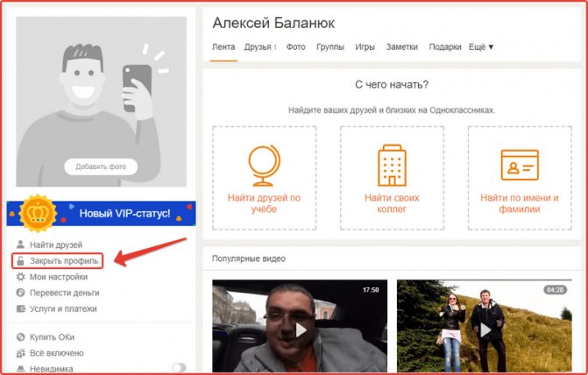Open the Друзья tab
588x375 pixels.
260,47
